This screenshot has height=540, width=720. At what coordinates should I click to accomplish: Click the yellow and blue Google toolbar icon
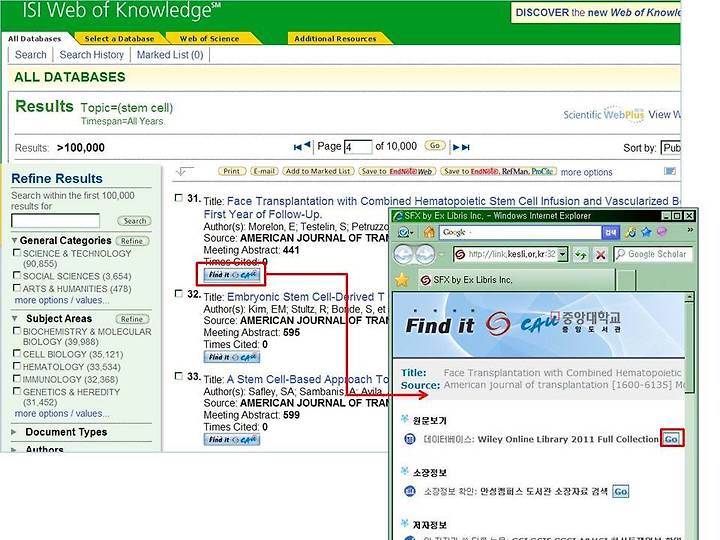coord(630,232)
